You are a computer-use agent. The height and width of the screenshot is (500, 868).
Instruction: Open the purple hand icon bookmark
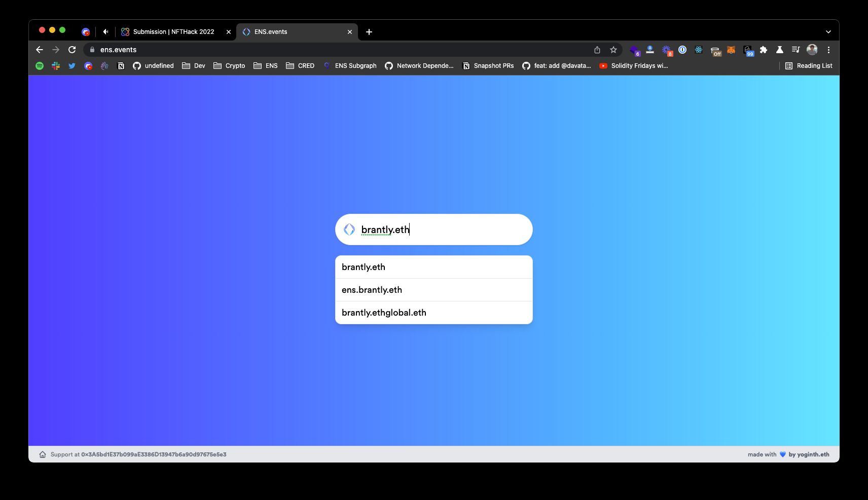(104, 66)
